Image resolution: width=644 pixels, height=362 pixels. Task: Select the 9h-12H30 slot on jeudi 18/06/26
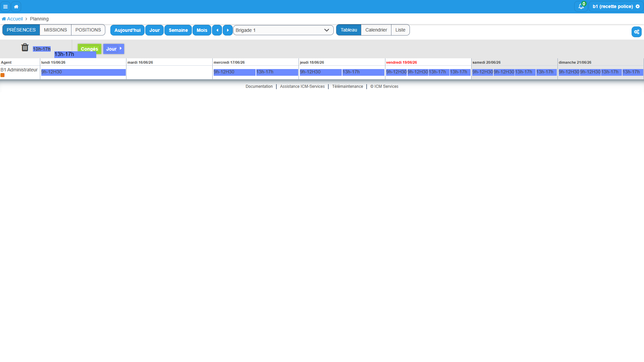tap(321, 72)
